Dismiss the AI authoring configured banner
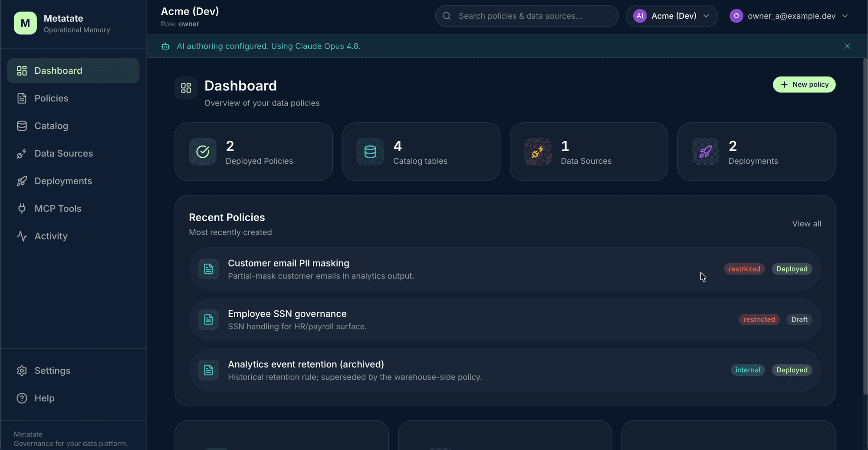 point(847,46)
